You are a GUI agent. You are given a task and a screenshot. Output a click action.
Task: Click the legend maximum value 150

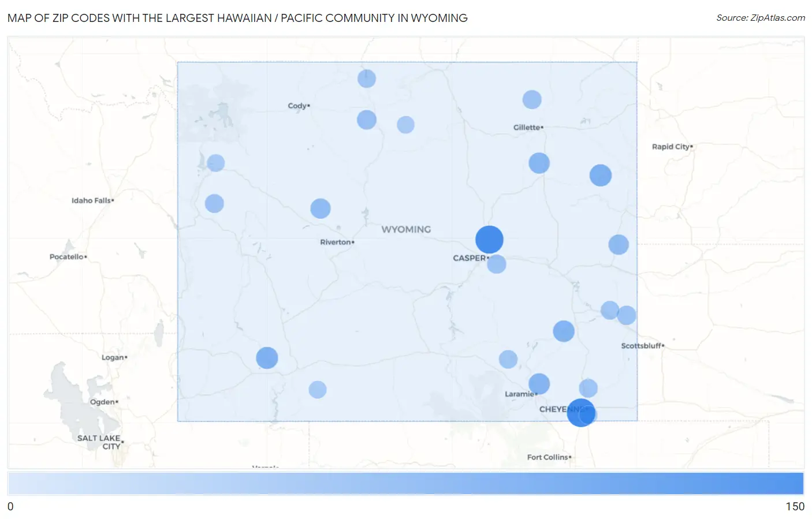click(795, 506)
